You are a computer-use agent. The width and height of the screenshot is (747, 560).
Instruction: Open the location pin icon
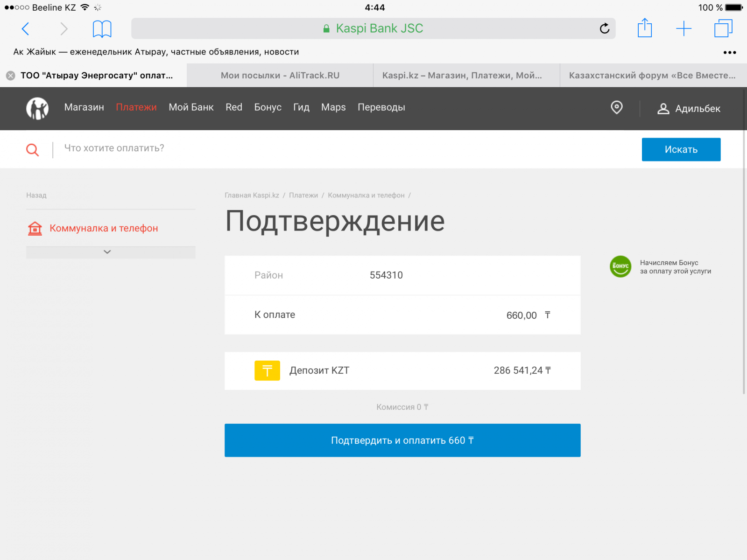click(617, 108)
